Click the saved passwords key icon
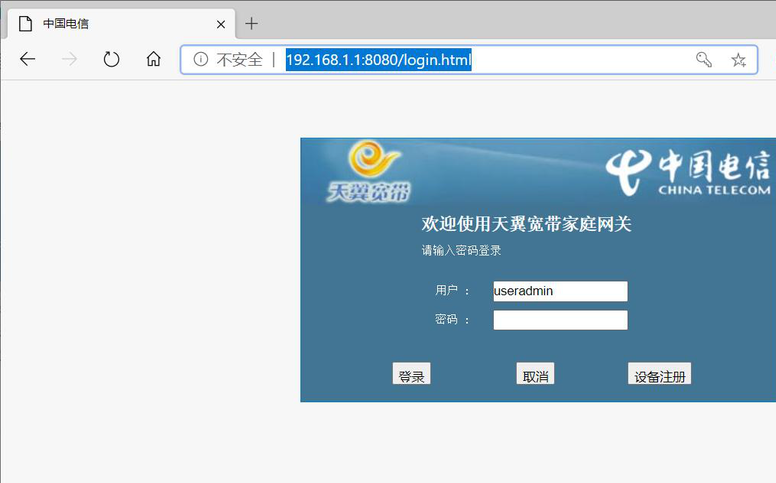Image resolution: width=776 pixels, height=483 pixels. (704, 60)
